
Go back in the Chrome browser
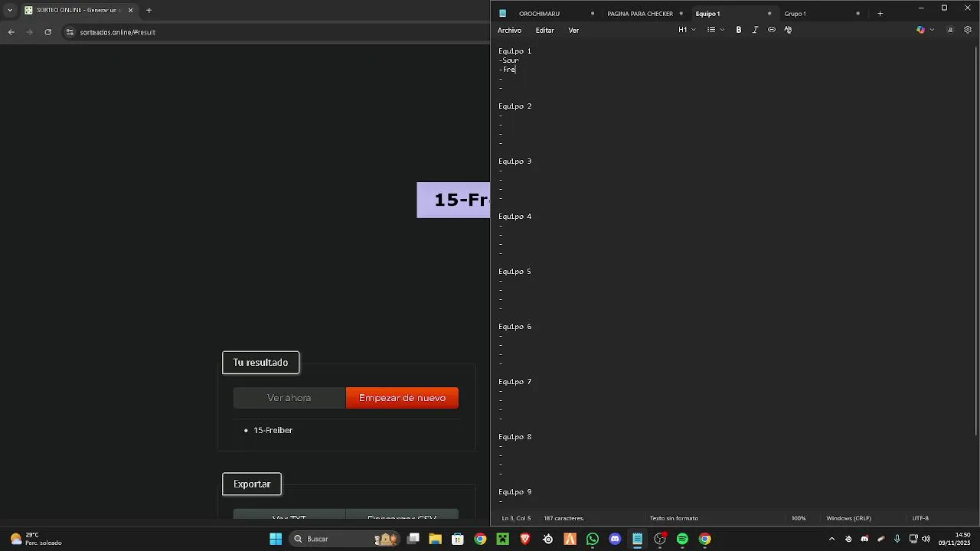(x=11, y=32)
